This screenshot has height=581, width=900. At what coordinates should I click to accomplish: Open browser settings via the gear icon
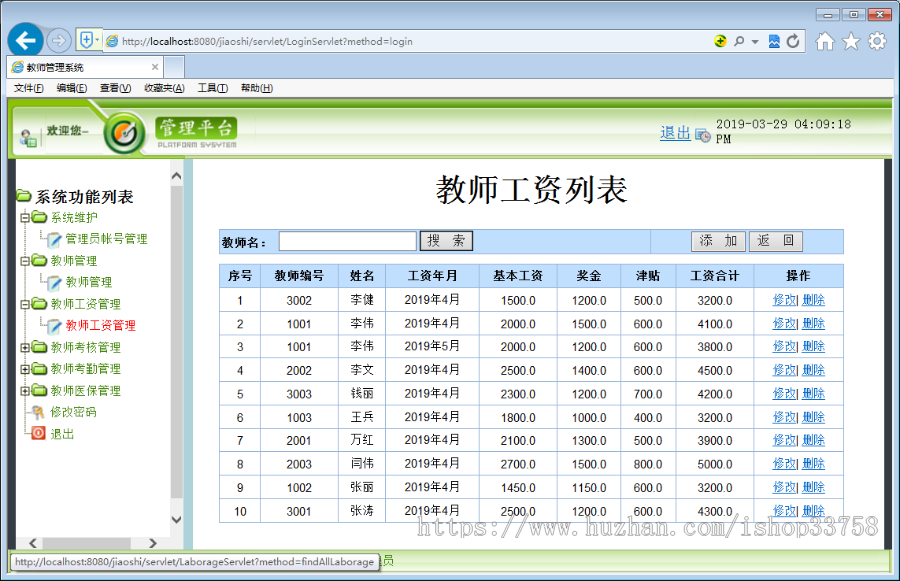point(877,41)
